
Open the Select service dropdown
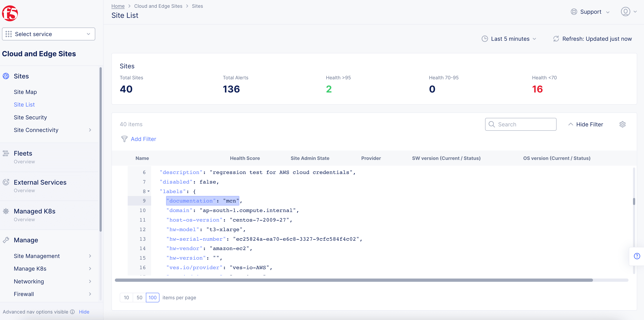(49, 34)
